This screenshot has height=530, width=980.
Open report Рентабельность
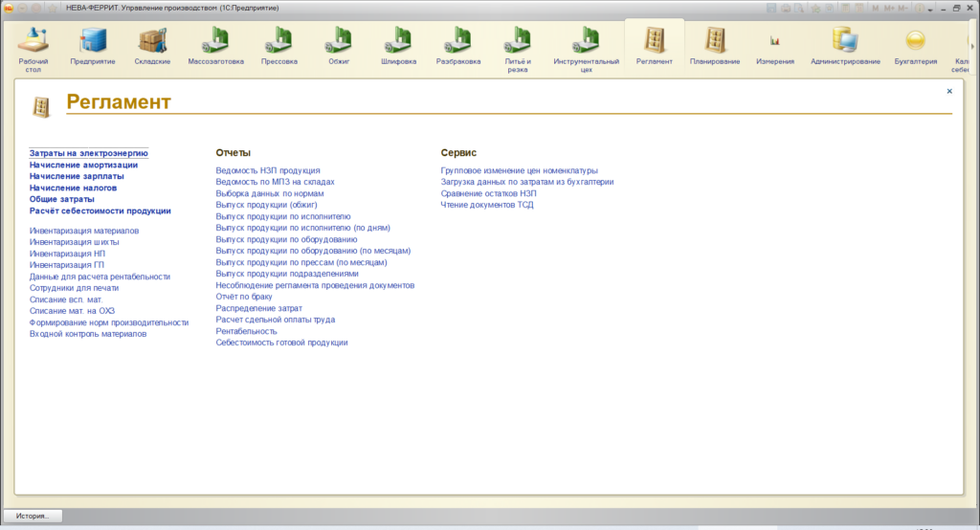coord(246,331)
